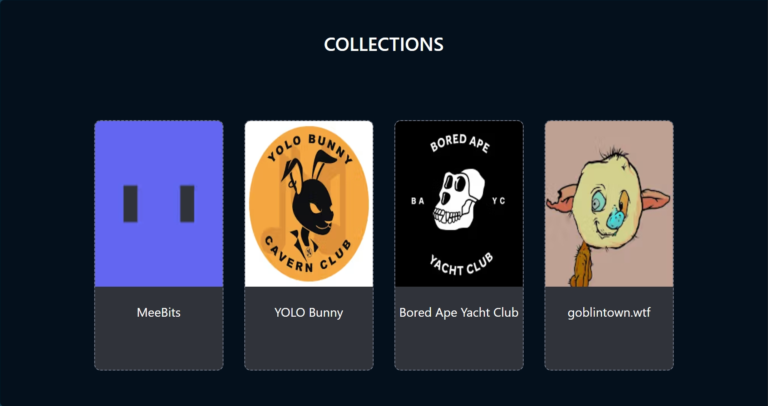This screenshot has height=406, width=768.
Task: Click the goblin's blue nose
Action: tap(615, 219)
